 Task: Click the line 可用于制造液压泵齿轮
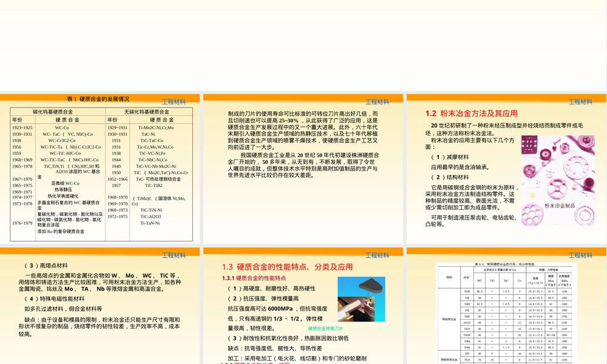coord(472,221)
